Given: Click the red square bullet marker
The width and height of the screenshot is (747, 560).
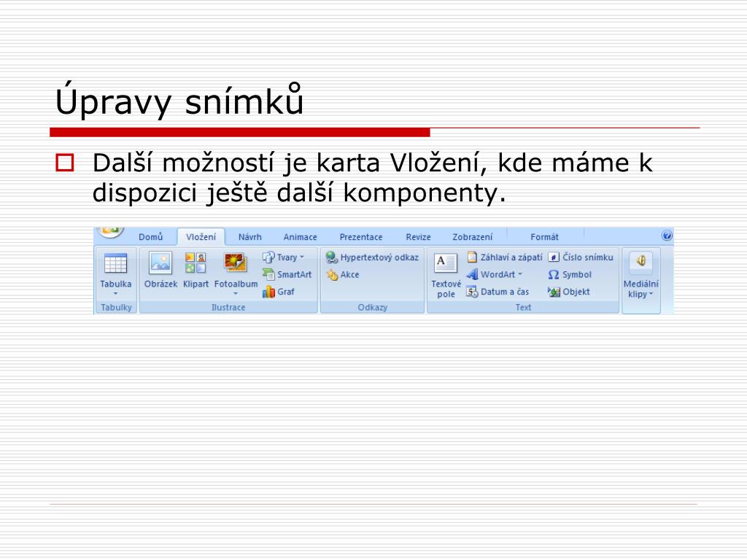Looking at the screenshot, I should [x=65, y=163].
